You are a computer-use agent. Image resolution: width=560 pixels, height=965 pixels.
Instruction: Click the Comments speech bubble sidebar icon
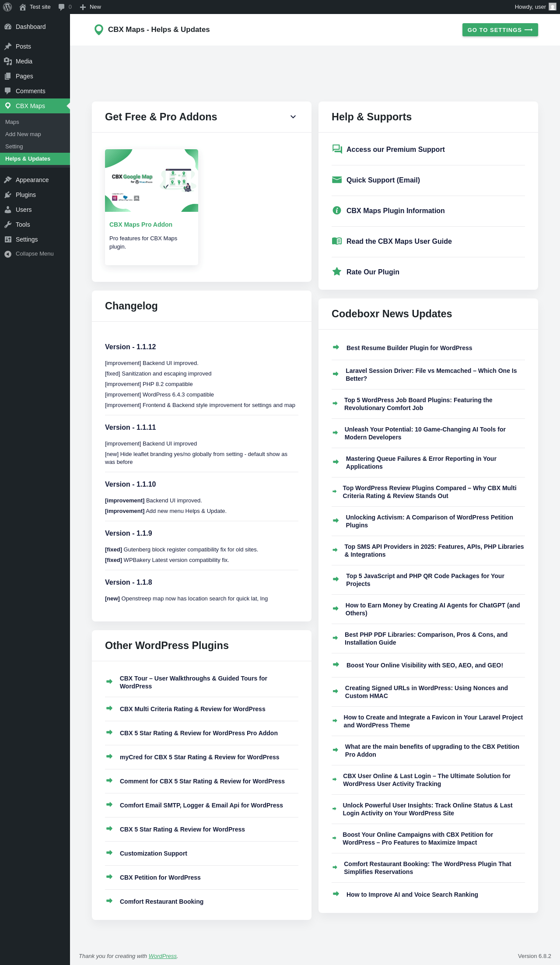[x=8, y=91]
